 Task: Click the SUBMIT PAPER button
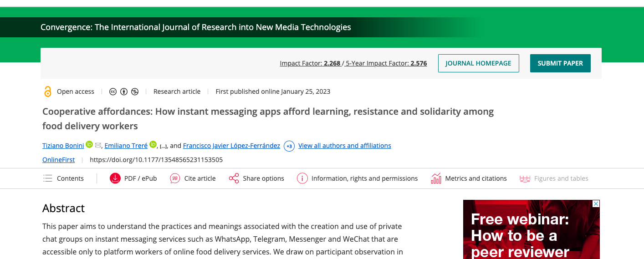coord(560,63)
